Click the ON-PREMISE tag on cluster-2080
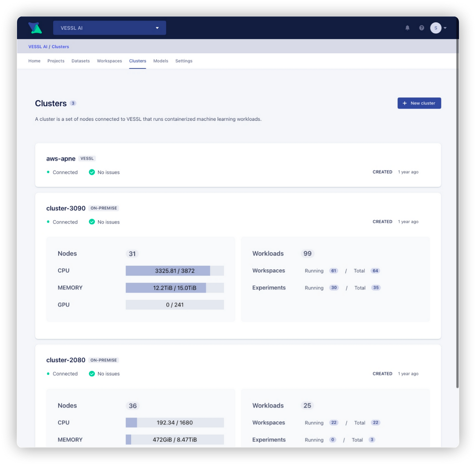This screenshot has width=476, height=465. pyautogui.click(x=104, y=360)
